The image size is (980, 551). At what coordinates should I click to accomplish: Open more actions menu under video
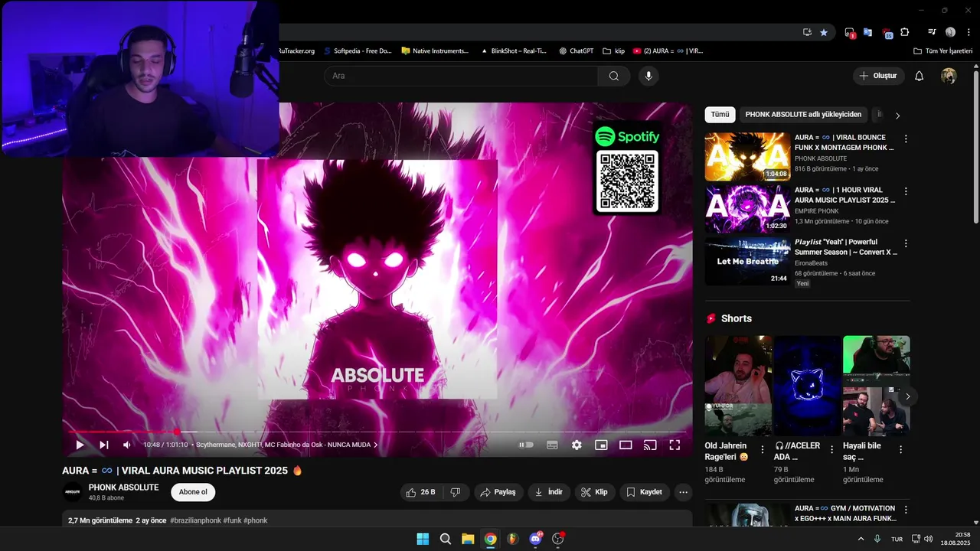tap(684, 492)
